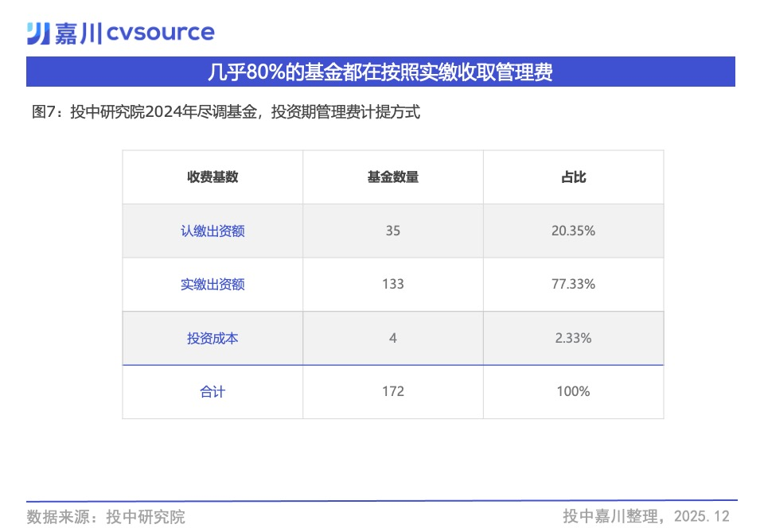Viewport: 764px width, 532px height.
Task: Click the 2.33% percentage cell
Action: click(573, 338)
